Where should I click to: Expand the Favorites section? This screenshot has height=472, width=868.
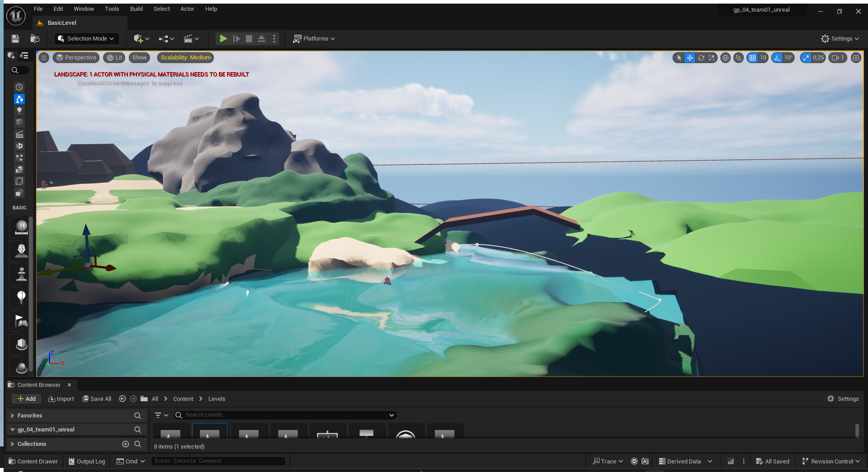[x=13, y=416]
